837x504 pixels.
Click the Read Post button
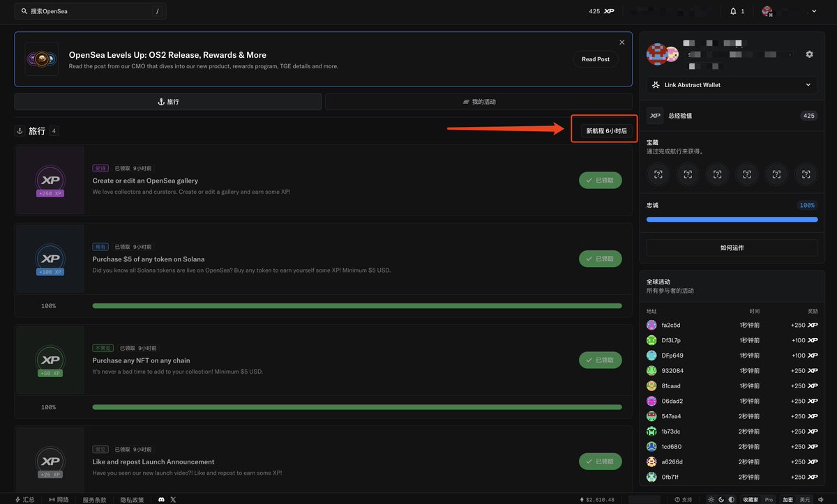point(596,59)
